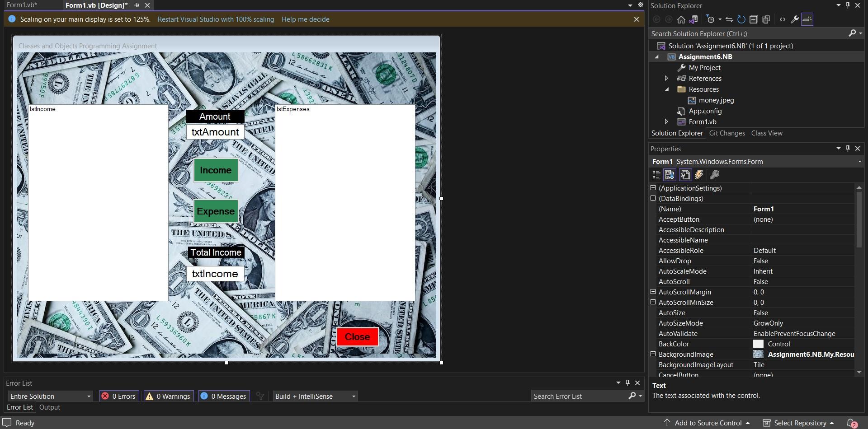Expand the References node
868x429 pixels.
point(666,79)
